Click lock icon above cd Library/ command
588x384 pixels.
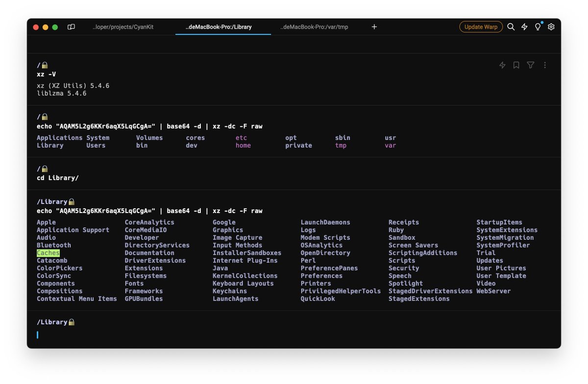tap(45, 169)
